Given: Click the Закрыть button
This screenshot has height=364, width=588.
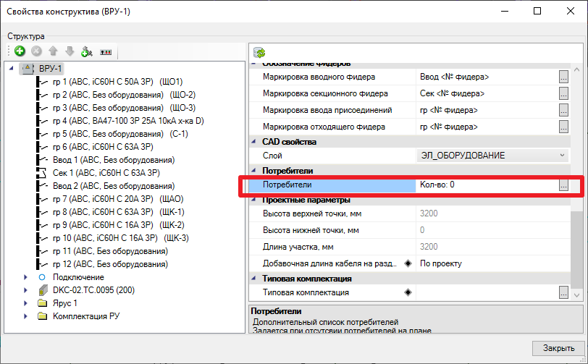Looking at the screenshot, I should [x=558, y=348].
